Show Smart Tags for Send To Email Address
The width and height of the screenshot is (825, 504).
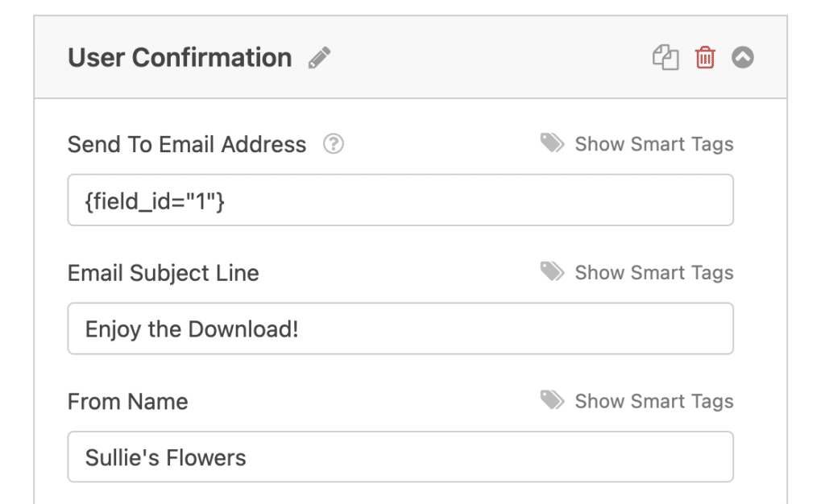(654, 143)
